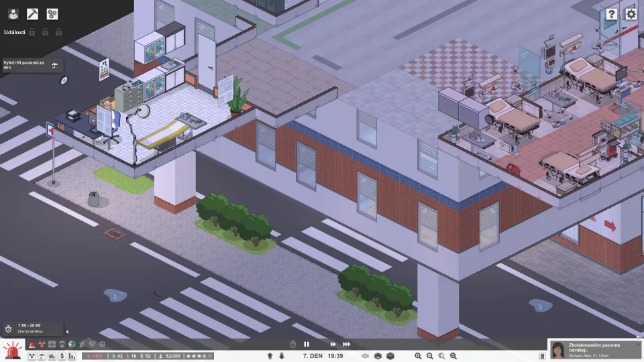Select the hammer build mode
644x362 pixels.
[x=32, y=13]
